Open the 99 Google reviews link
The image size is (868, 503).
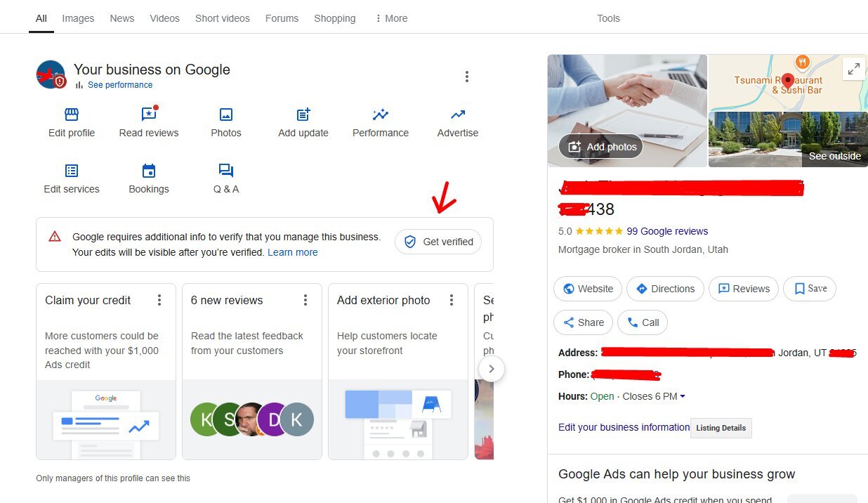coord(667,231)
